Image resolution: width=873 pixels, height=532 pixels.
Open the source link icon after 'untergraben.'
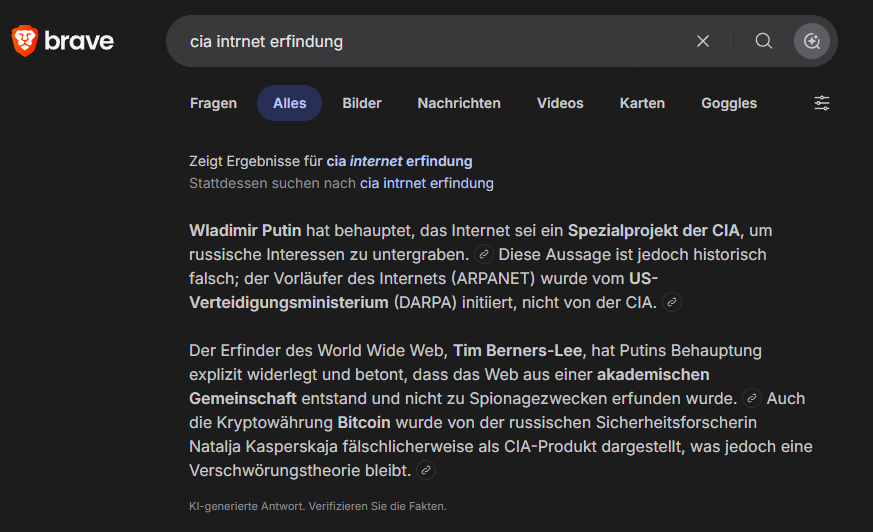click(484, 254)
